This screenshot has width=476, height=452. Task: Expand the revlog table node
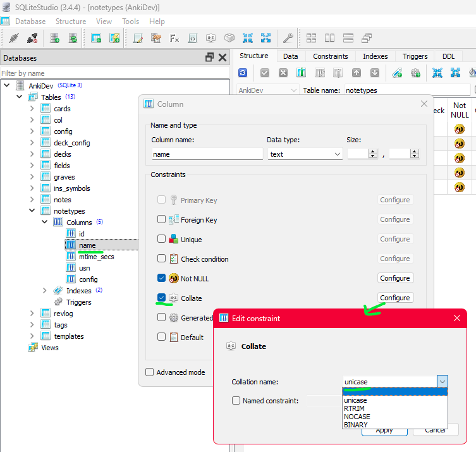click(32, 313)
